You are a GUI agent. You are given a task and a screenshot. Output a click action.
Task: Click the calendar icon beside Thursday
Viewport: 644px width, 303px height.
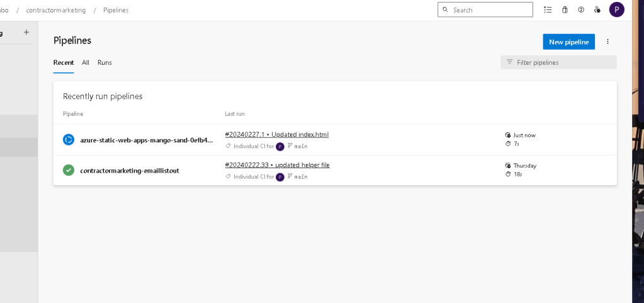[x=508, y=165]
